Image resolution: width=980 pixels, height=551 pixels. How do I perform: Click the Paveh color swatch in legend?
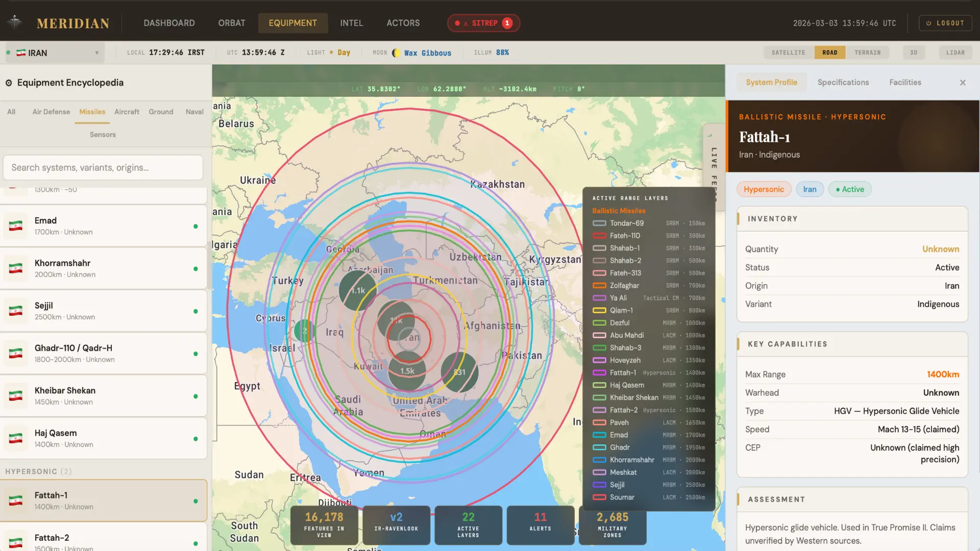pyautogui.click(x=599, y=422)
